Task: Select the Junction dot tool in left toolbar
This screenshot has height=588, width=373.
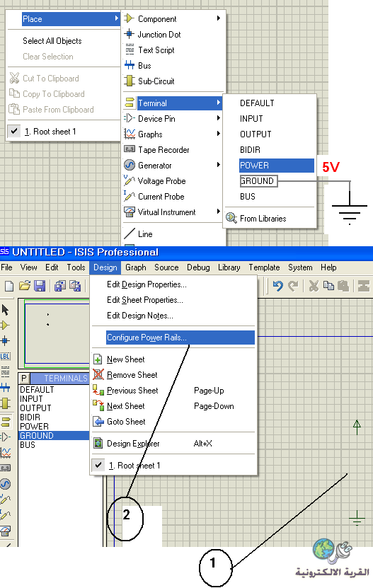Action: click(x=5, y=341)
